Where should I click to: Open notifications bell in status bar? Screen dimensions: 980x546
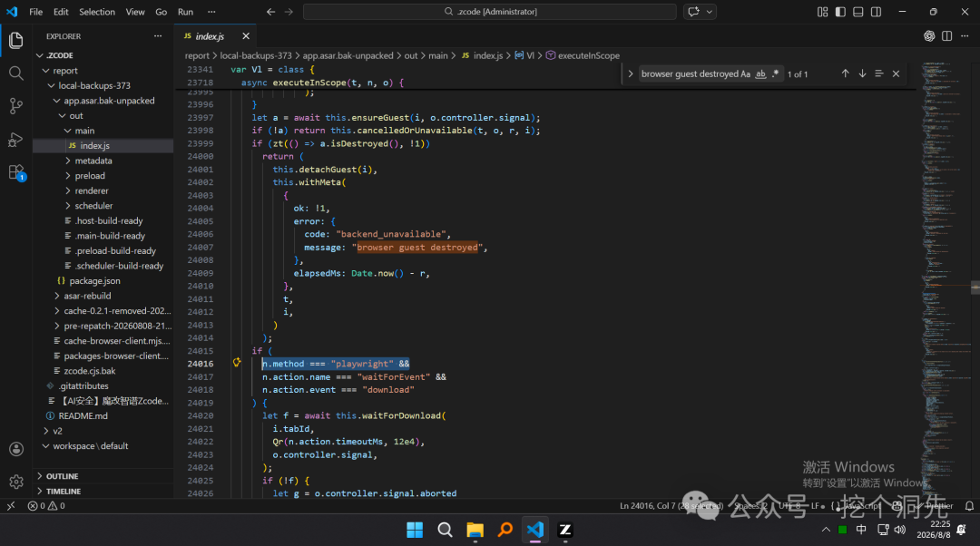click(x=969, y=506)
